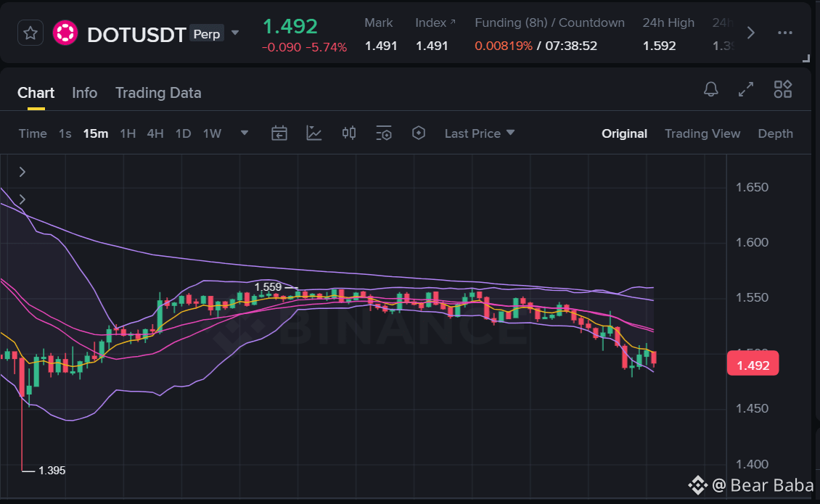Click the hexagon chart settings icon
820x504 pixels.
(419, 133)
